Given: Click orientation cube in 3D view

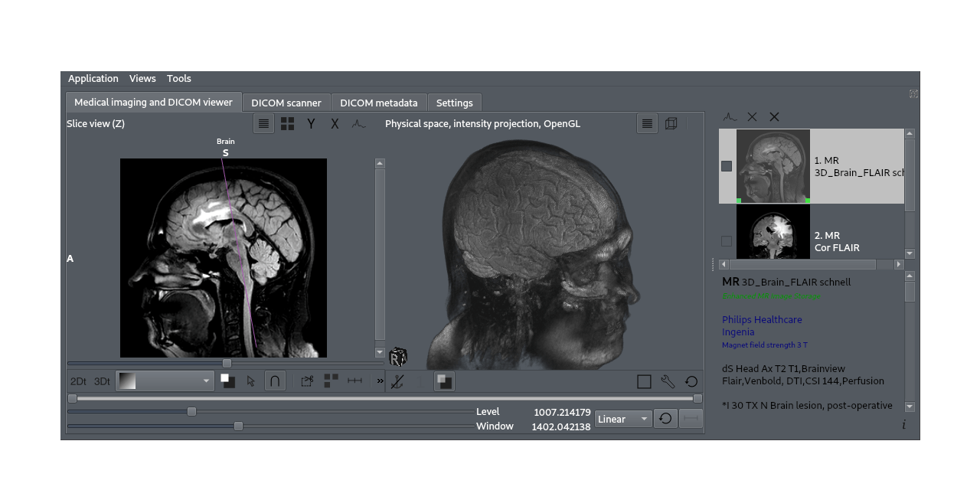Looking at the screenshot, I should pos(398,357).
